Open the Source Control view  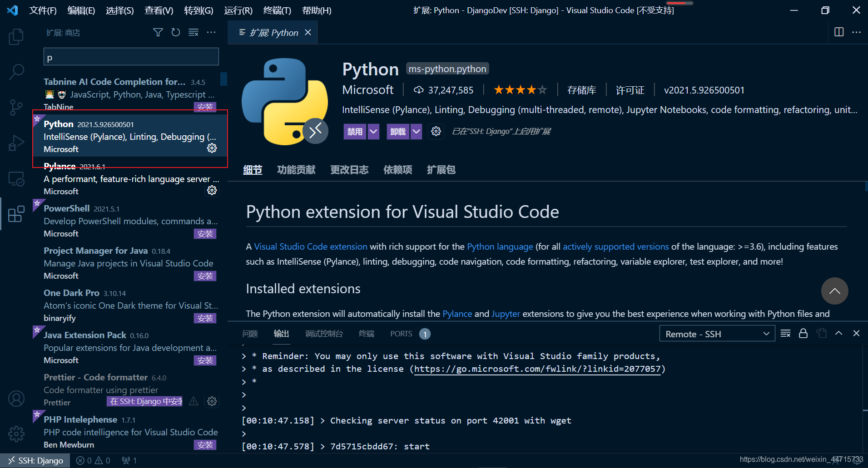pyautogui.click(x=16, y=108)
